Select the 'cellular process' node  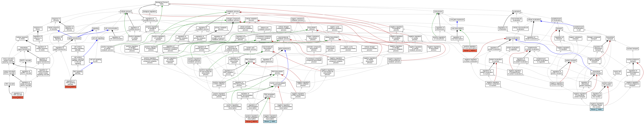point(126,11)
